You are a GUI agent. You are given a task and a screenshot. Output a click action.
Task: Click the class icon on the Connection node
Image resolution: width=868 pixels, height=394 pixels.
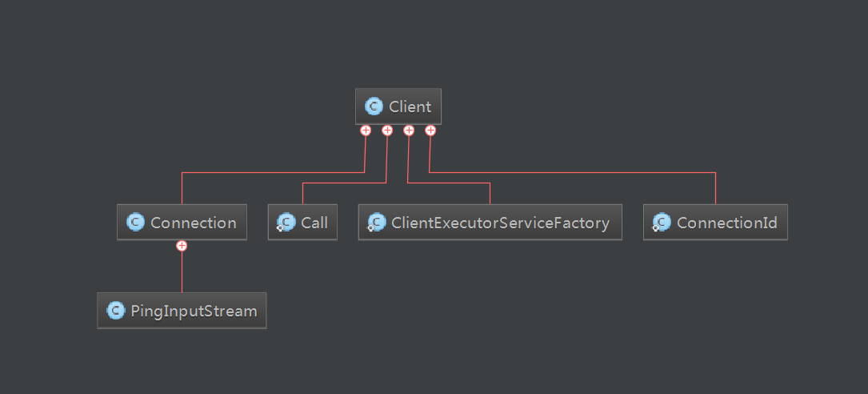[136, 222]
